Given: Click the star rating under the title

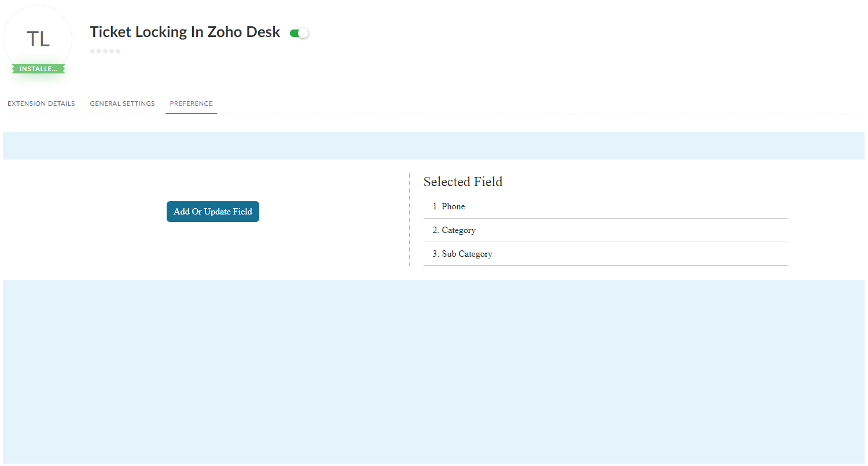Looking at the screenshot, I should pyautogui.click(x=105, y=51).
